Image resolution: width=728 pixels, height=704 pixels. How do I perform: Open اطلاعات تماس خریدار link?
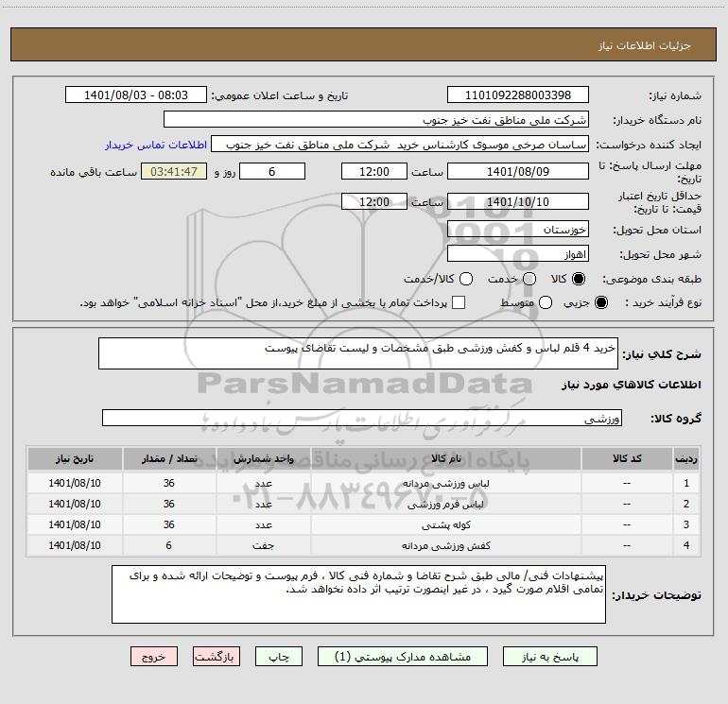coord(156,145)
